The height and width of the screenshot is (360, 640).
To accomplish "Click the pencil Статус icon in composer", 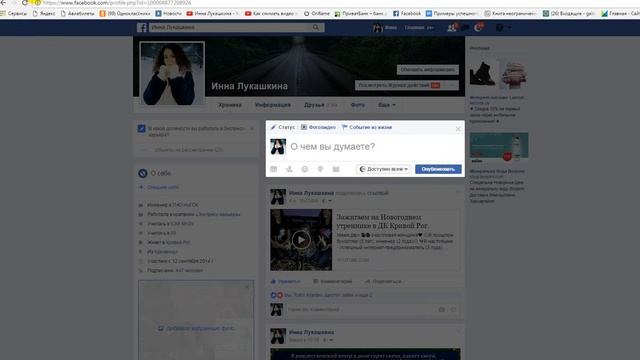I will point(273,127).
